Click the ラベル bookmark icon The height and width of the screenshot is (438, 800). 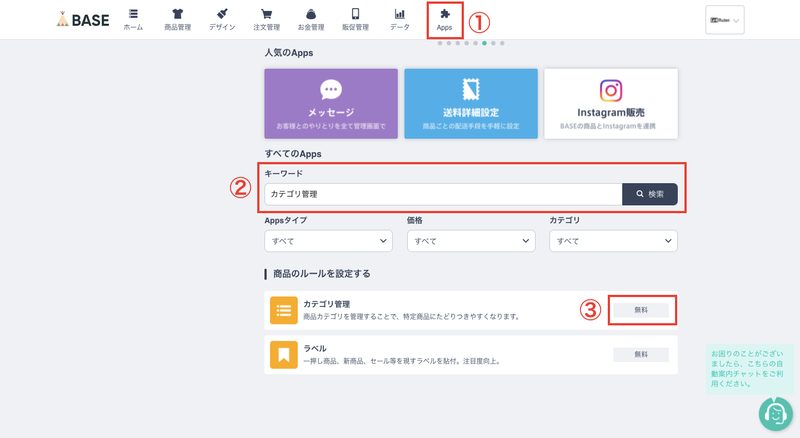pyautogui.click(x=284, y=355)
